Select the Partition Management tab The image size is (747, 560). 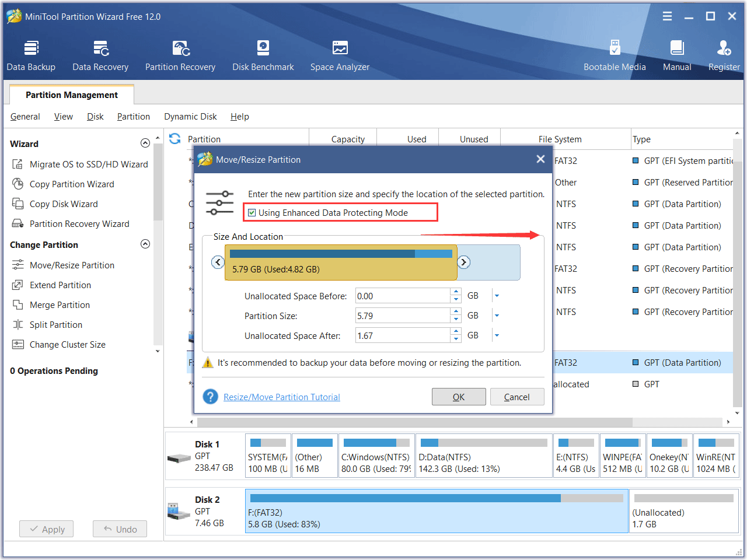tap(72, 95)
